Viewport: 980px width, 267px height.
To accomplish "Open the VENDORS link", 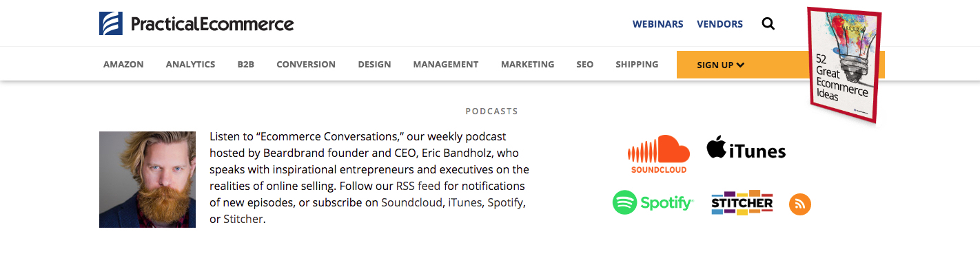I will [719, 24].
